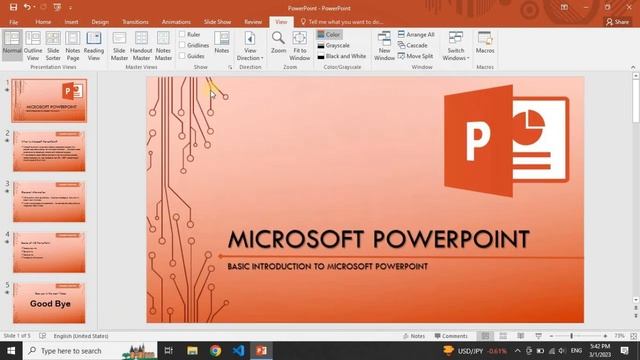This screenshot has height=360, width=640.
Task: Click Notes button in status bar
Action: [x=413, y=336]
